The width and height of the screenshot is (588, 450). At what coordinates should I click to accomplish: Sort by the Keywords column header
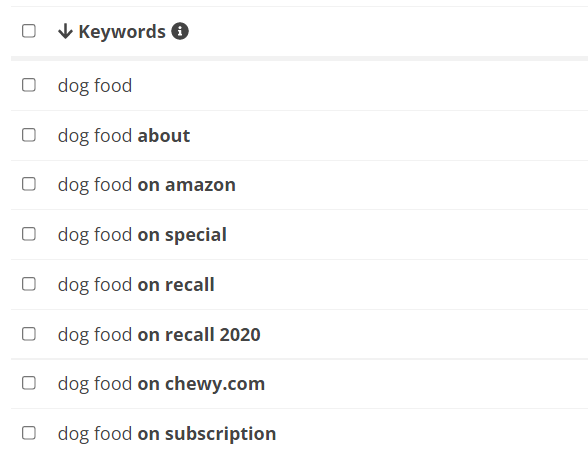[x=122, y=32]
